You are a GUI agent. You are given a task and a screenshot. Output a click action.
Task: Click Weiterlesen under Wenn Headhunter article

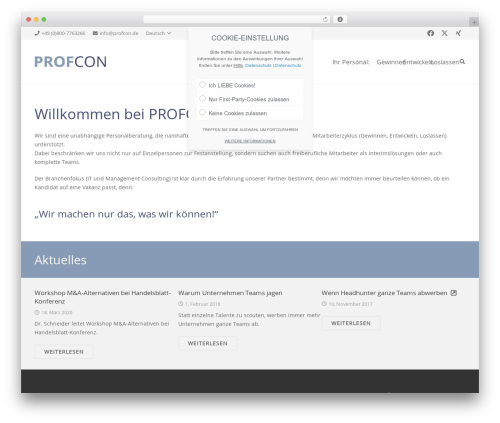(351, 323)
